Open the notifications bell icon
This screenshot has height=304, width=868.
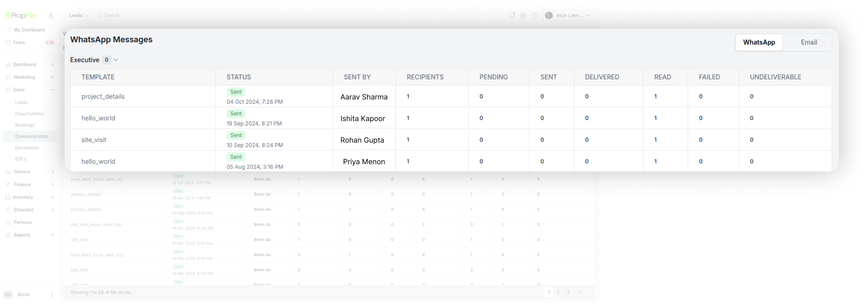(x=512, y=15)
